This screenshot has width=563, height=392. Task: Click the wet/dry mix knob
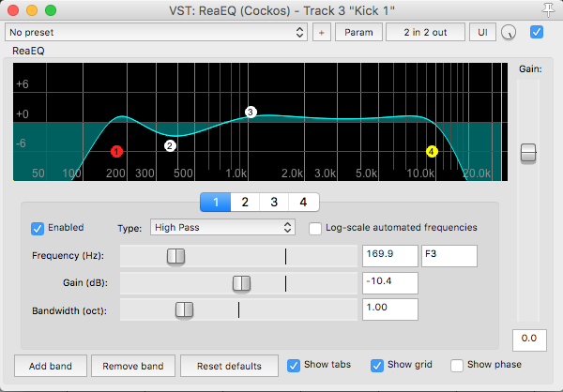[509, 32]
